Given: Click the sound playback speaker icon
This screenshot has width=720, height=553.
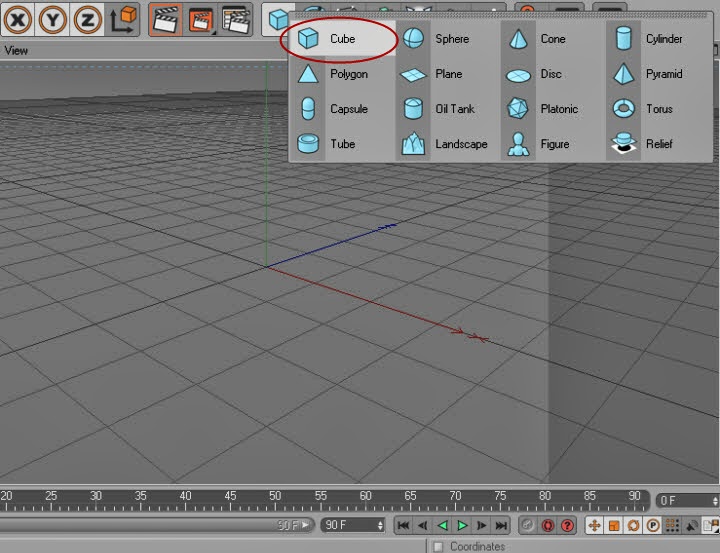Looking at the screenshot, I should click(x=692, y=525).
